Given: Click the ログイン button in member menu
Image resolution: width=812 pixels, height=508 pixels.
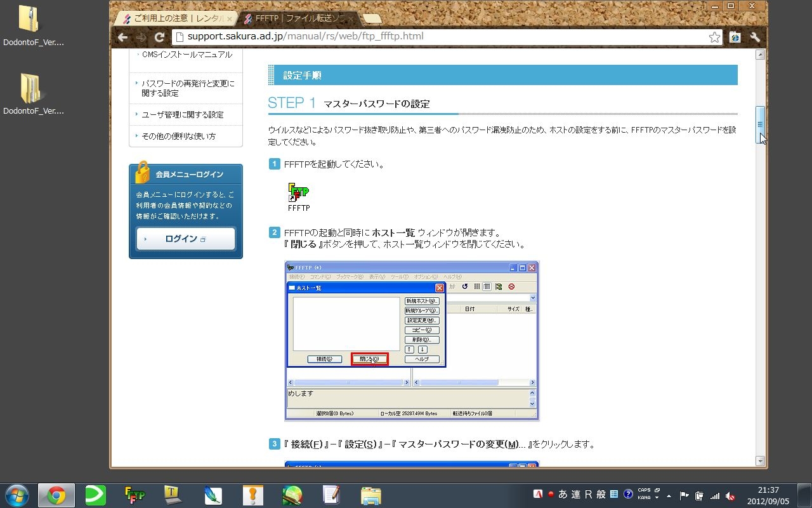Looking at the screenshot, I should (186, 239).
